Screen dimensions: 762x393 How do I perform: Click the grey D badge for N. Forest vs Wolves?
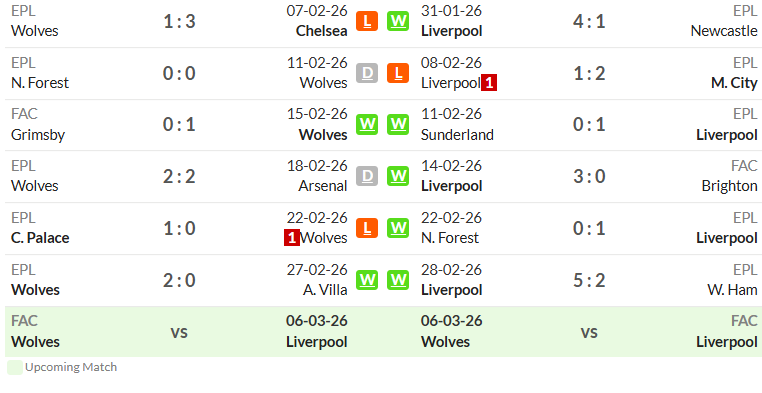367,73
